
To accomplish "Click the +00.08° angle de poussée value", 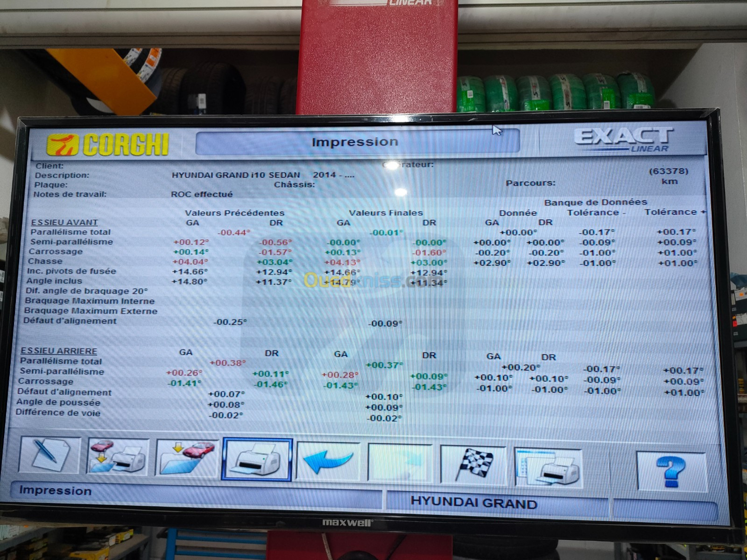I will pyautogui.click(x=226, y=405).
